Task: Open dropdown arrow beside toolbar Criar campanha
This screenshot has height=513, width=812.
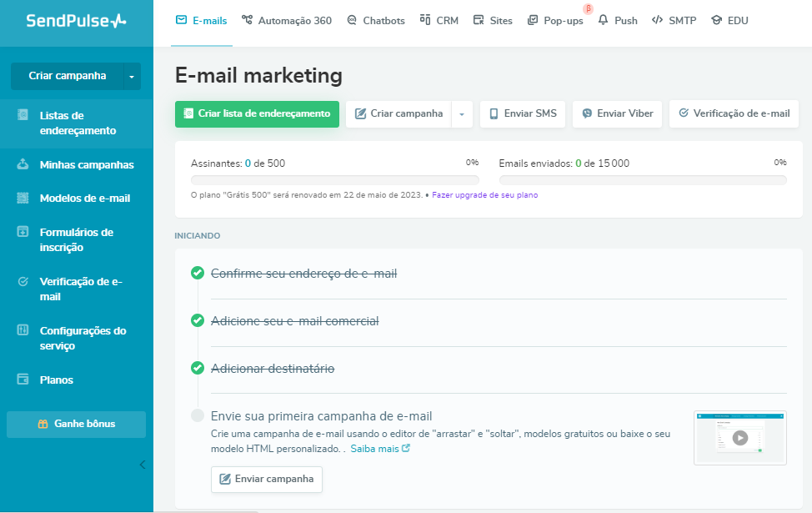Action: [463, 114]
